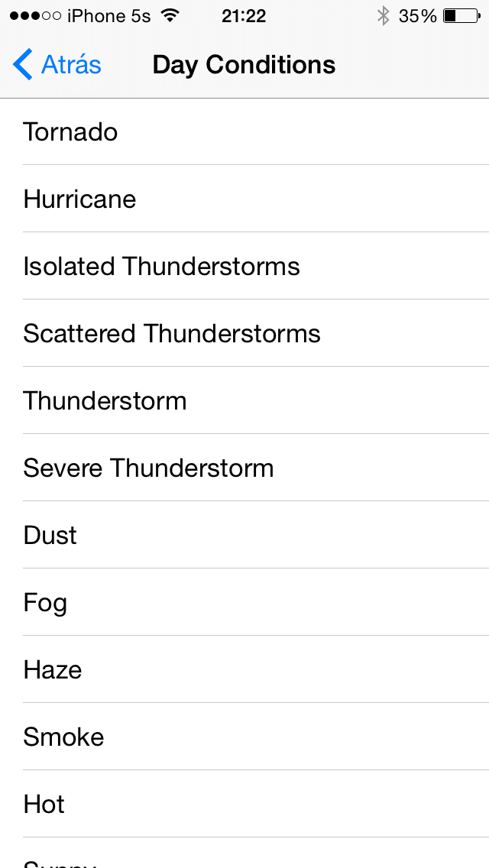
Task: Tap the back chevron arrow icon
Action: point(23,65)
